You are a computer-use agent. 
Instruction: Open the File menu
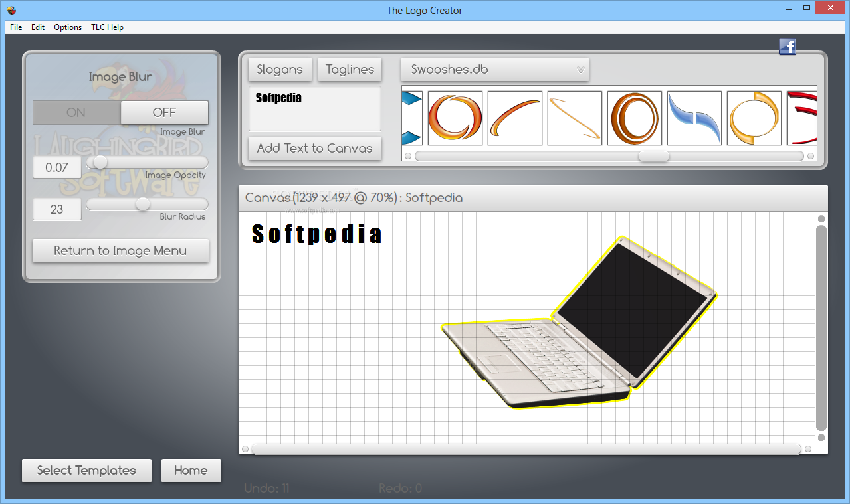[16, 27]
